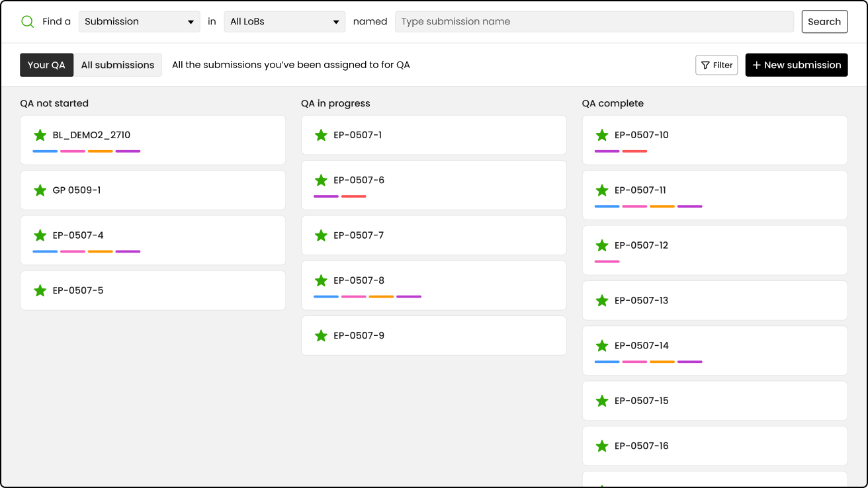Create a New submission
868x488 pixels.
coord(797,65)
